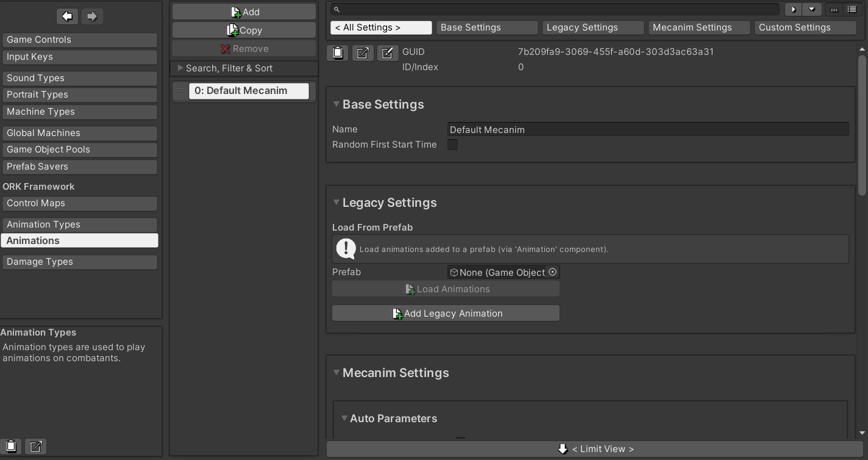This screenshot has width=868, height=460.
Task: Select the < All Settings > tab
Action: [x=381, y=27]
